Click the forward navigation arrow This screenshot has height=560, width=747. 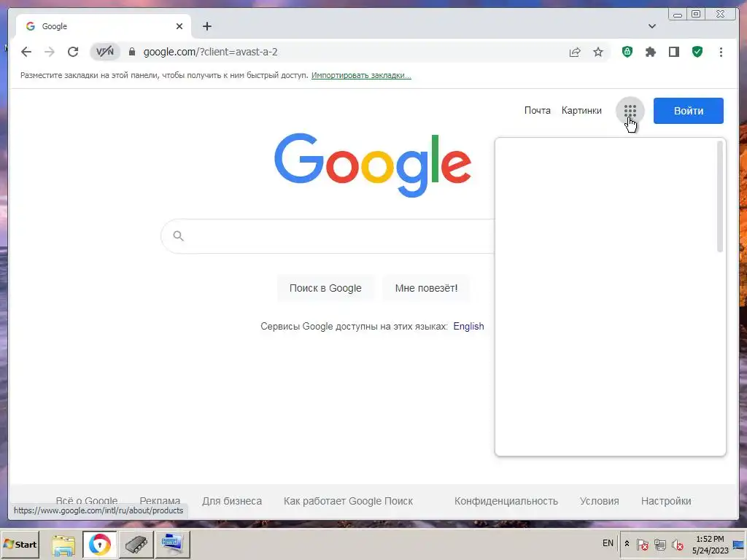click(50, 52)
